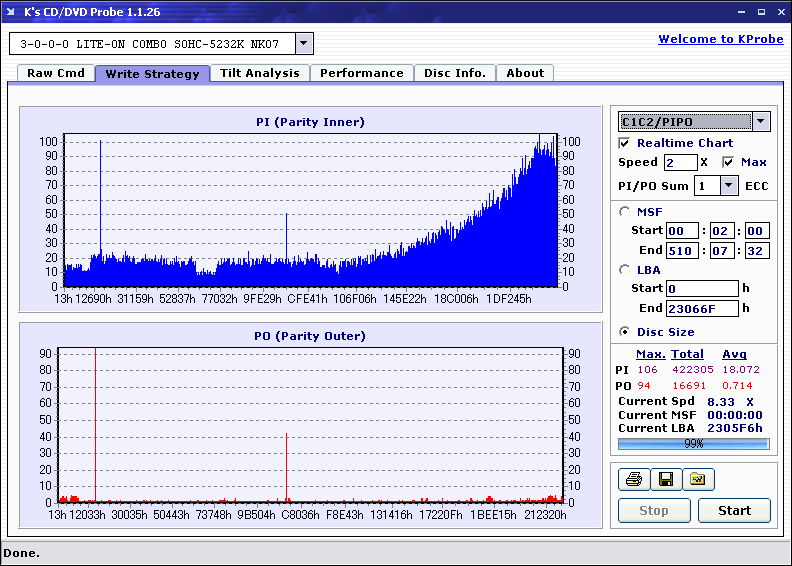This screenshot has height=566, width=792.
Task: Click the PO max value 94
Action: pyautogui.click(x=644, y=385)
